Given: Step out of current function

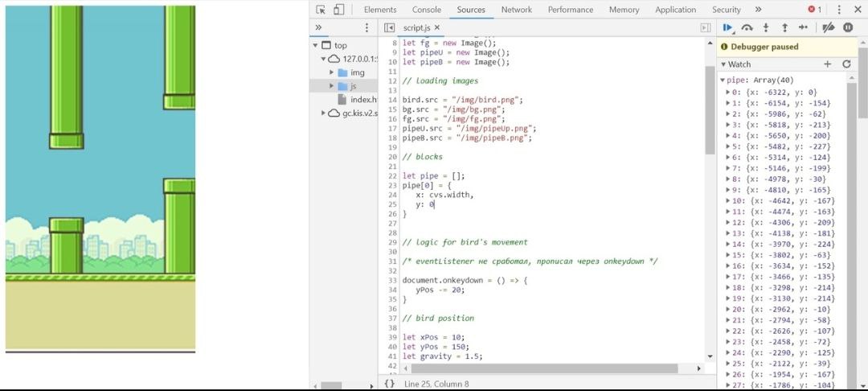Looking at the screenshot, I should 784,27.
